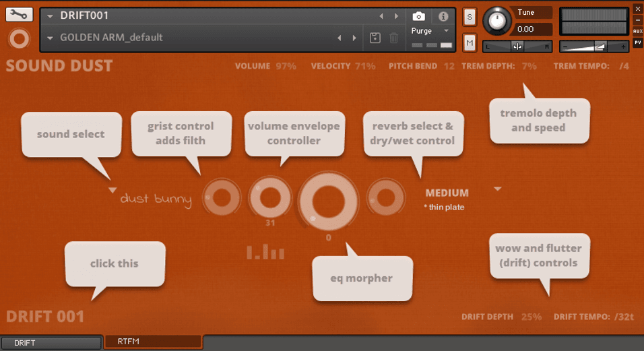Adjust the Tune knob
The image size is (644, 351).
(496, 20)
